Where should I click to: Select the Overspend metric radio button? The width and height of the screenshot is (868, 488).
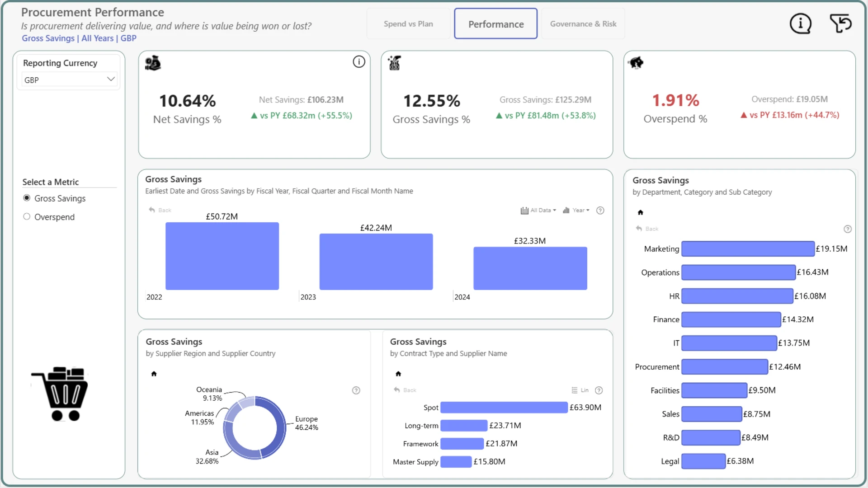pos(27,216)
